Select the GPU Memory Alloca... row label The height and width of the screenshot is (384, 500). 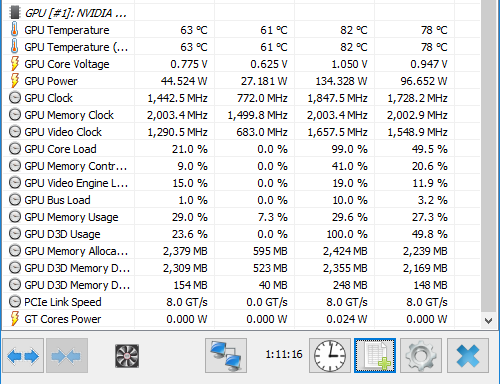point(76,251)
